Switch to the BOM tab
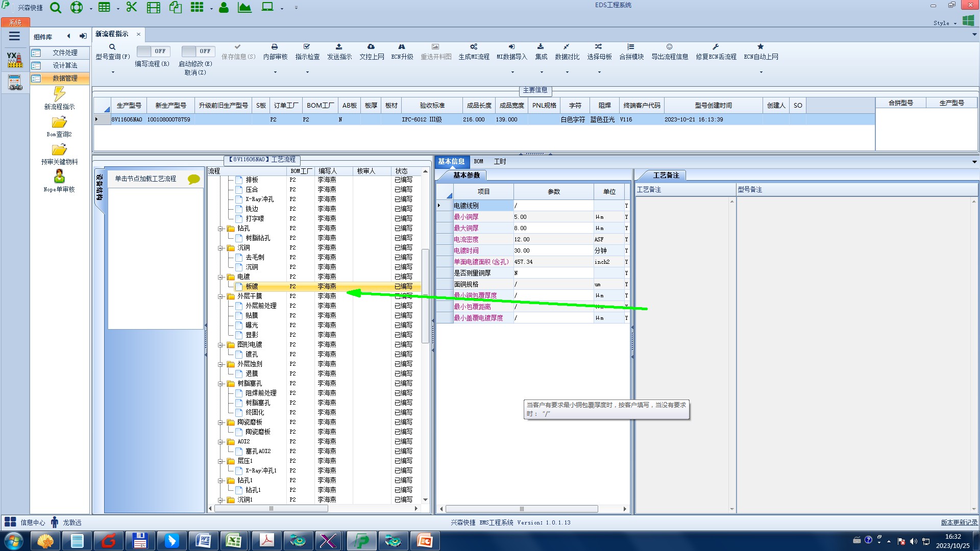 pyautogui.click(x=478, y=162)
